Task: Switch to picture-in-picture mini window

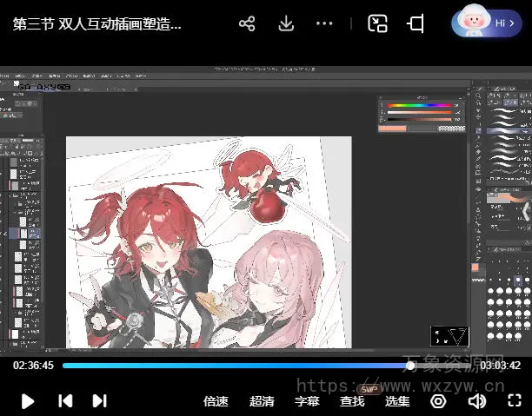Action: coord(377,24)
